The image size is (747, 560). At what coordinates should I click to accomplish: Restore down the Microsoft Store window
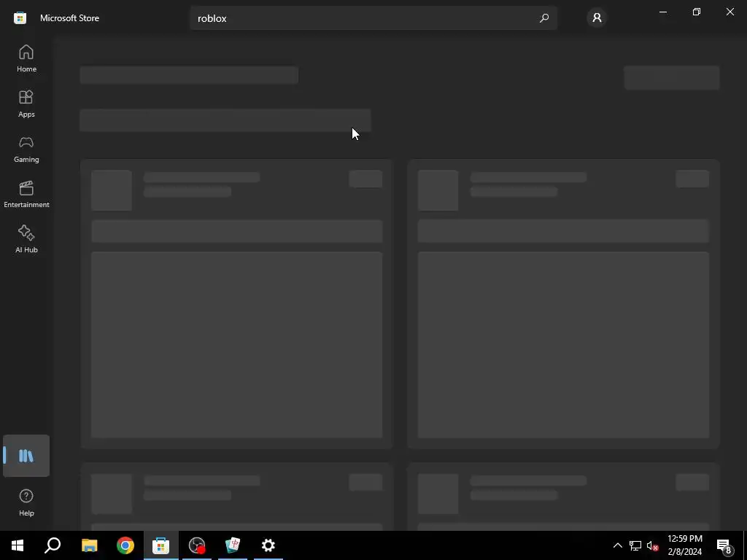(697, 12)
